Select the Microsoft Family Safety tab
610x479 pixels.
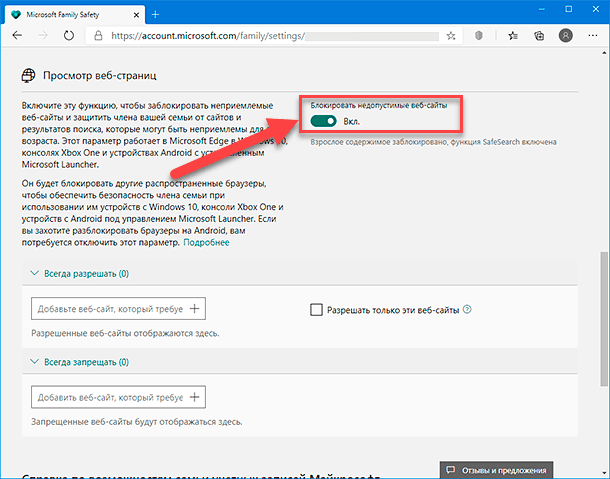(x=75, y=15)
